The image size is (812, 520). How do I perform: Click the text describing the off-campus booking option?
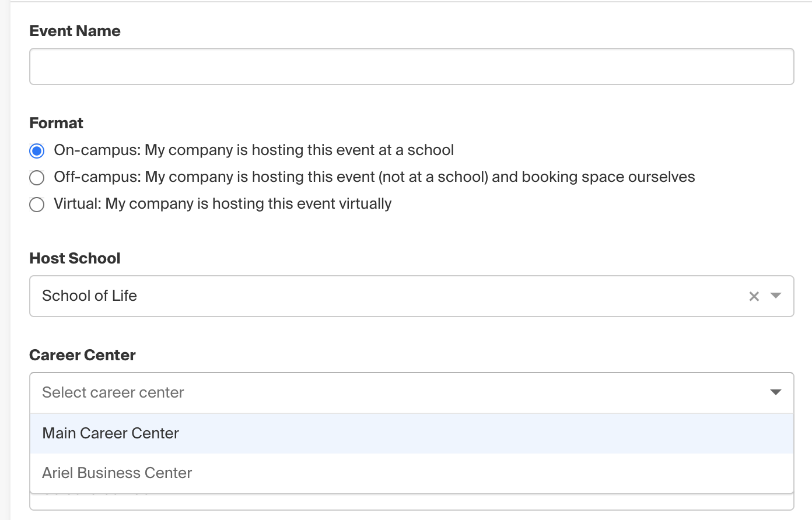[x=374, y=177]
